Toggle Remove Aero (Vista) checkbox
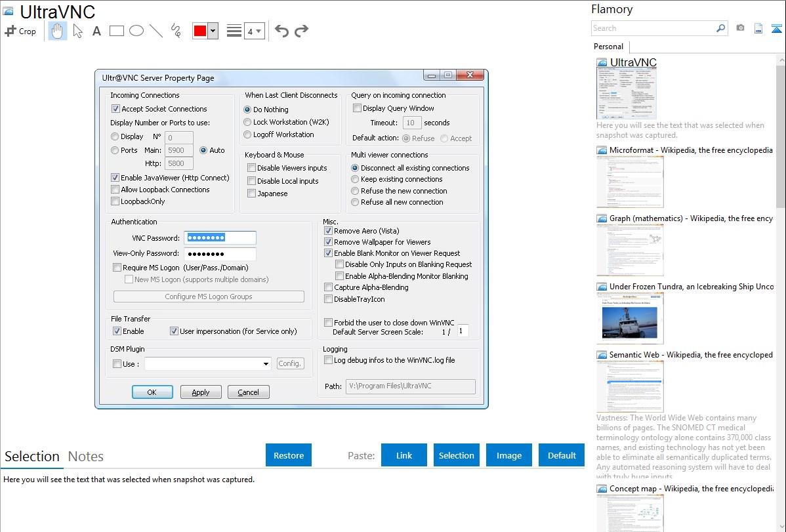 [328, 231]
